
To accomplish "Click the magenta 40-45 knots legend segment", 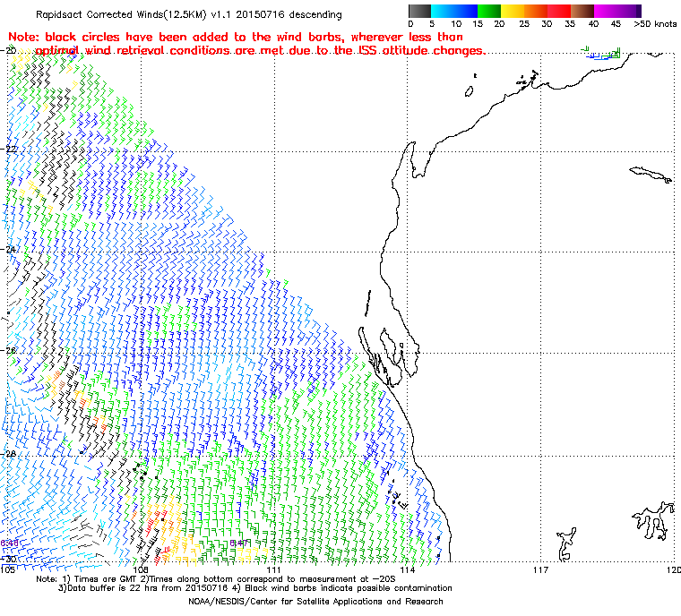I will pos(606,11).
